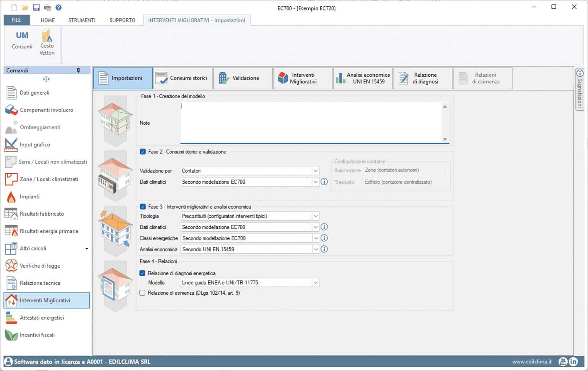Open Incentivi fiscali leaf icon entry
588x371 pixels.
coord(46,335)
